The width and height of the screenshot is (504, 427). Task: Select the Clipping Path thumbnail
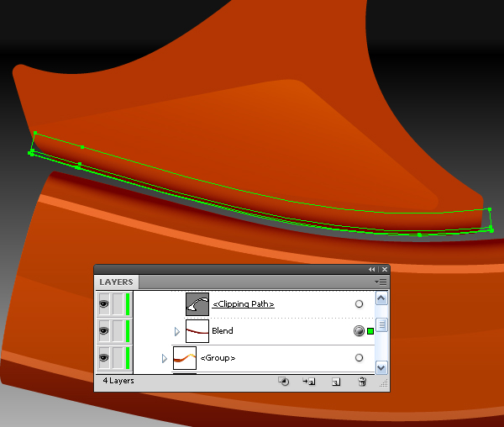point(197,303)
